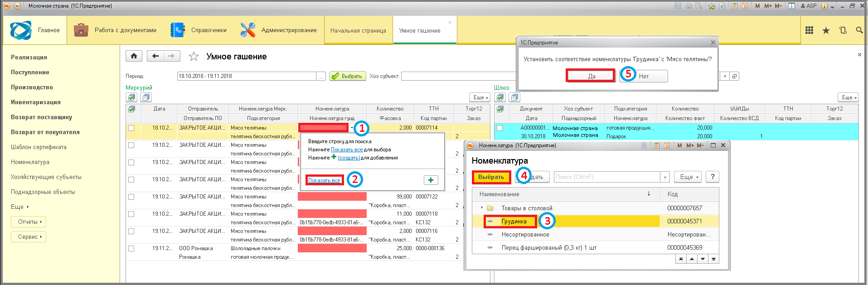Open the calendar icon in the main title bar
This screenshot has height=285, width=868.
[x=745, y=6]
